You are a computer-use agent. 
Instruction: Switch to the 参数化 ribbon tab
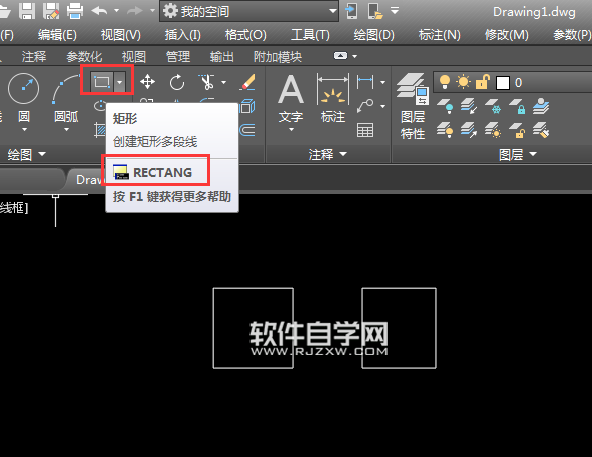point(84,57)
